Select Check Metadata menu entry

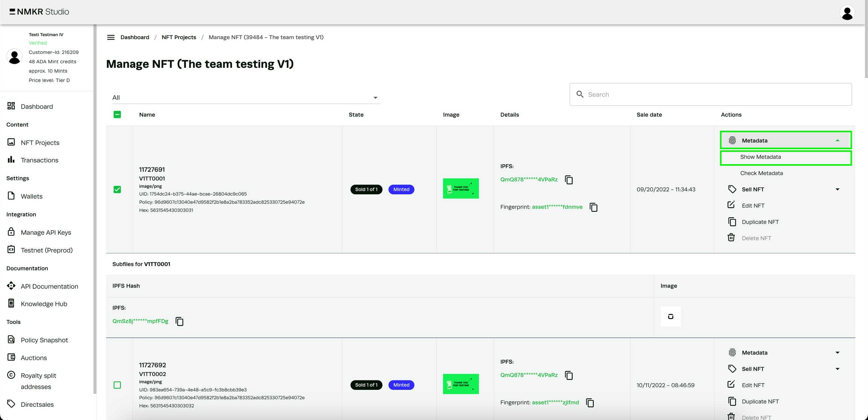(761, 173)
